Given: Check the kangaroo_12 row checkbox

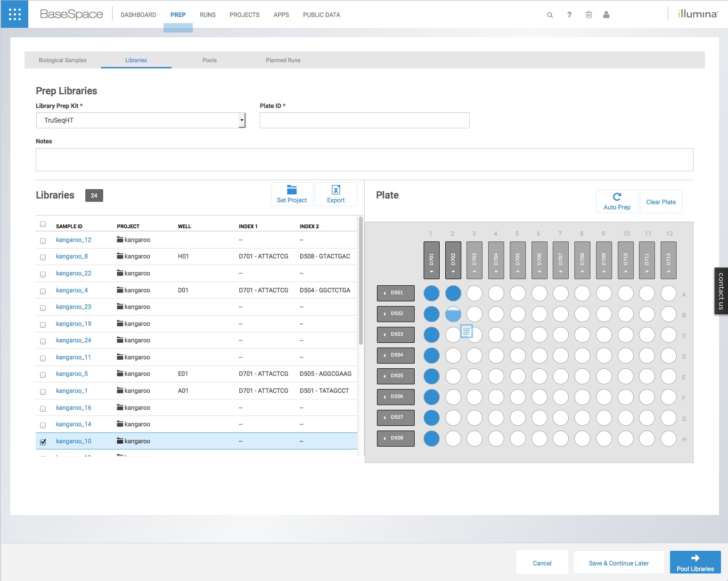Looking at the screenshot, I should click(x=43, y=241).
